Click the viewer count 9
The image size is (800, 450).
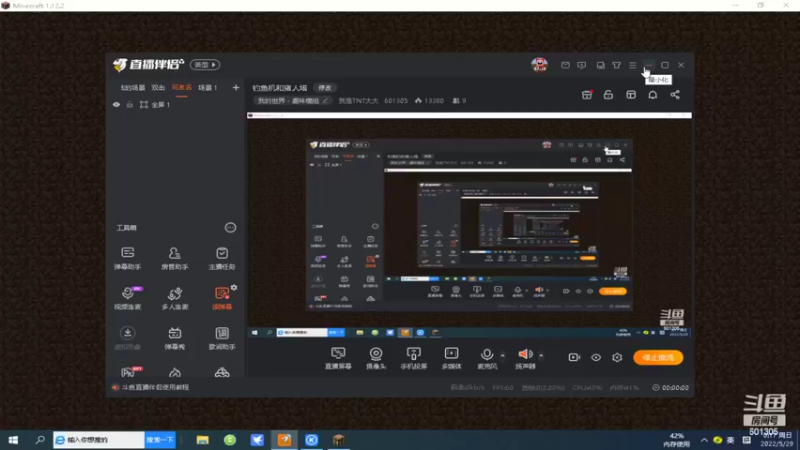tap(459, 101)
